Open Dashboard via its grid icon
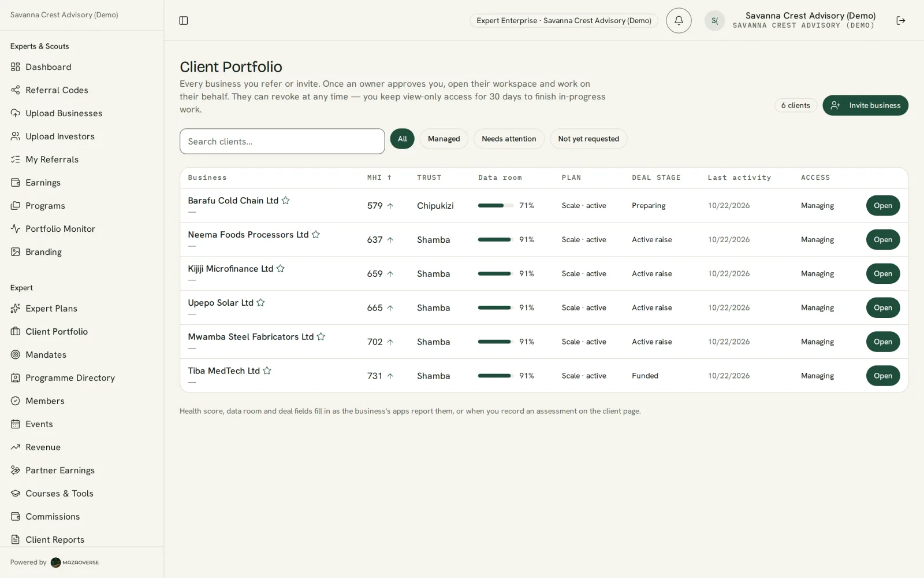Image resolution: width=924 pixels, height=578 pixels. pos(16,67)
